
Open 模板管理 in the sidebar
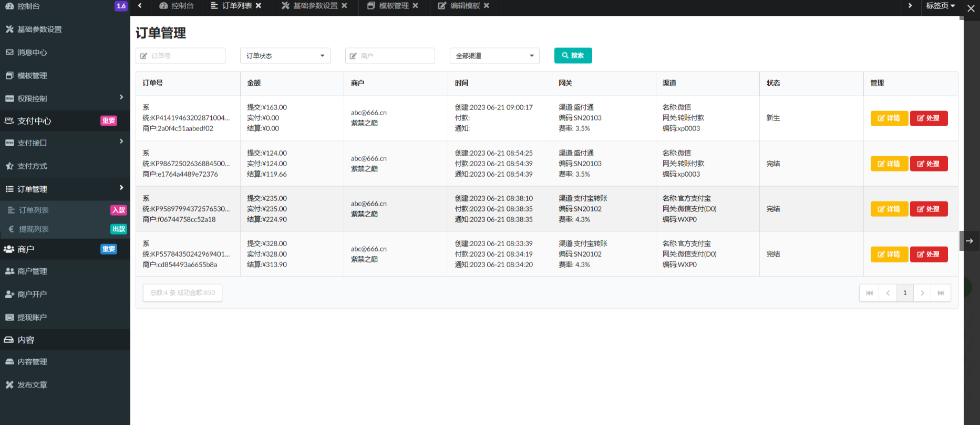(65, 76)
